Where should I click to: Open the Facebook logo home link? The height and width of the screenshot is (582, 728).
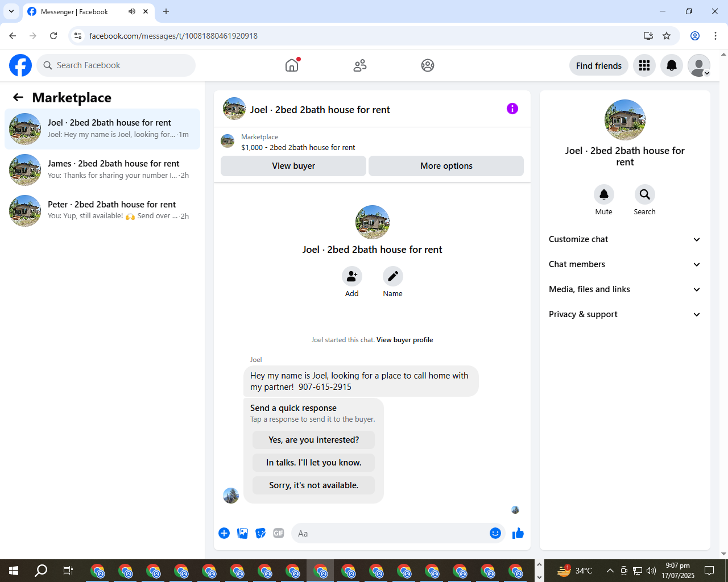point(20,65)
